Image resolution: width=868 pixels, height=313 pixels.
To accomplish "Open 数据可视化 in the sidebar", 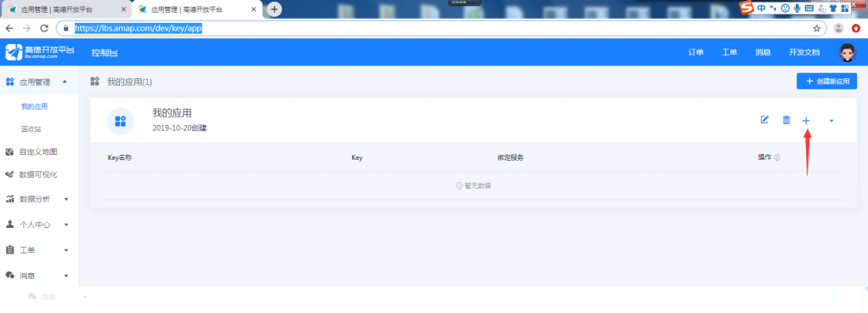I will 38,174.
